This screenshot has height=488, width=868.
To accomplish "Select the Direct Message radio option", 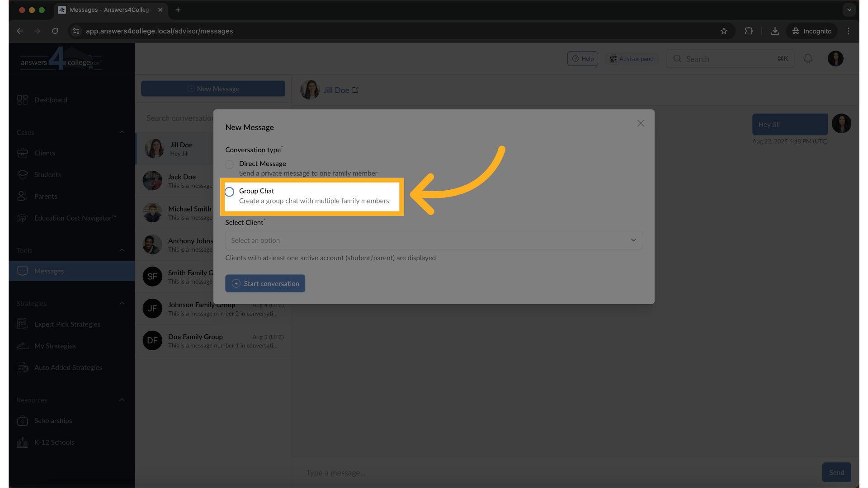I will tap(230, 164).
